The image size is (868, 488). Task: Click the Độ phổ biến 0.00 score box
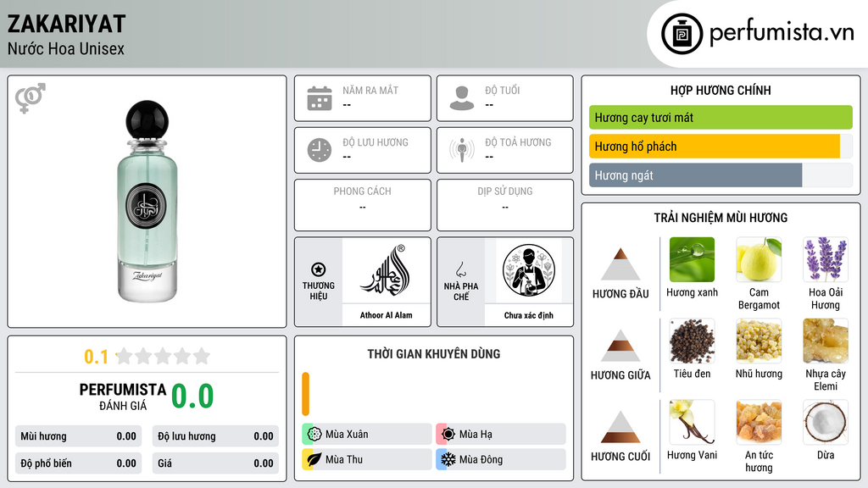click(x=78, y=463)
